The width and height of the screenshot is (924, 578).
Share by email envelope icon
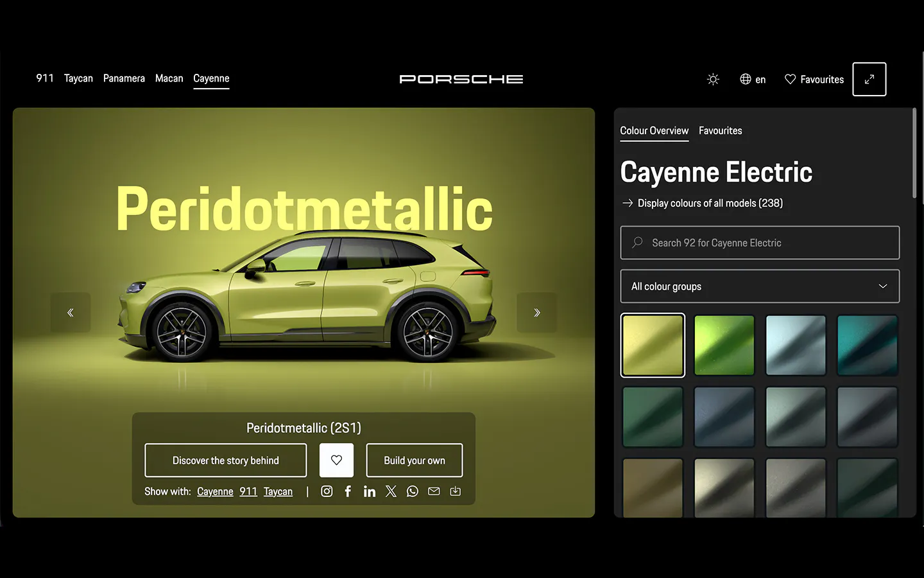[x=434, y=491]
